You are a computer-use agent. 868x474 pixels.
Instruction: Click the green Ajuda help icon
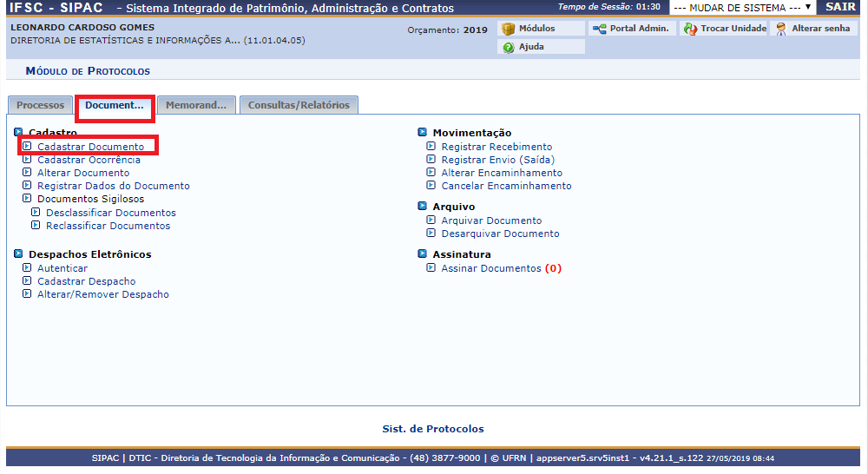[x=509, y=47]
